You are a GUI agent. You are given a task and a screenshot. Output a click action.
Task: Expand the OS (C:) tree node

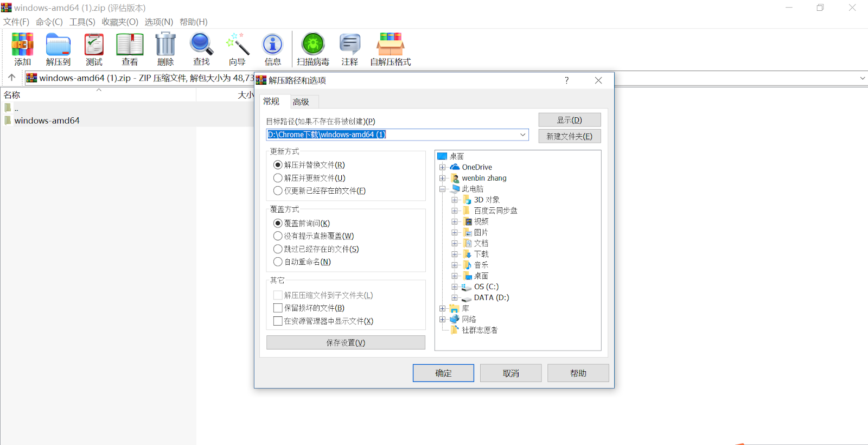(455, 287)
